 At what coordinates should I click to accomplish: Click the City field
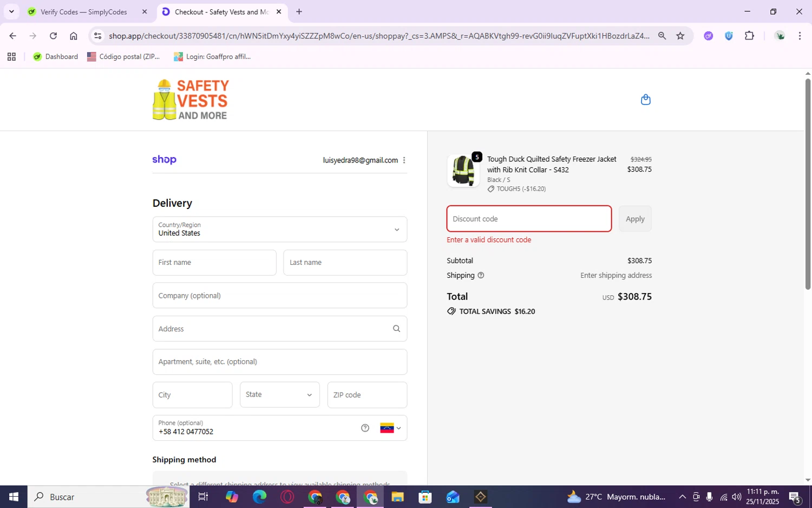192,395
